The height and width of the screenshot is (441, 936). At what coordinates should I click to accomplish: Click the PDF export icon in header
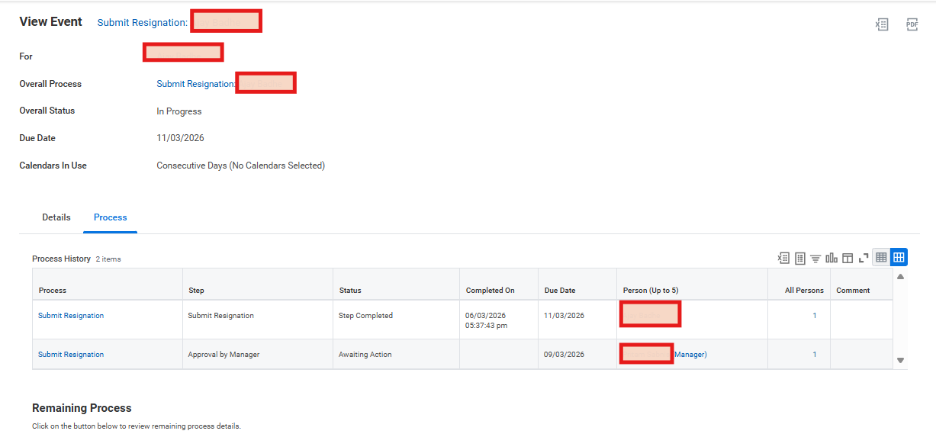912,24
